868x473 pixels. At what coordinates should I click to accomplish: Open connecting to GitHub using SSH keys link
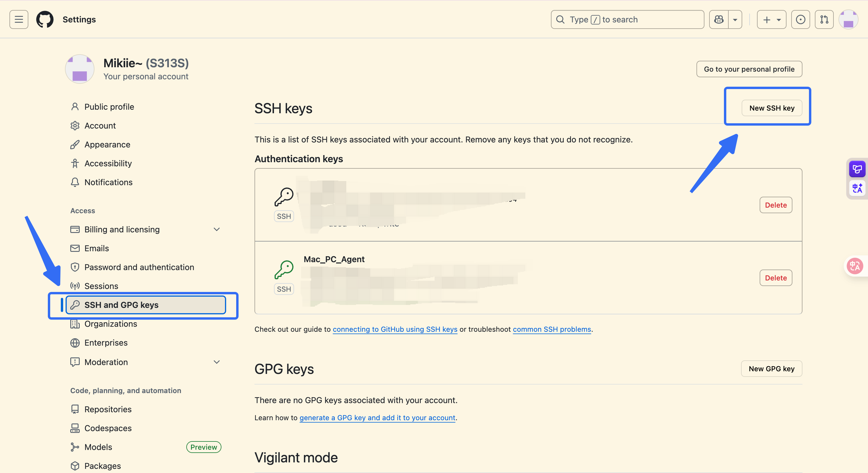pos(395,329)
